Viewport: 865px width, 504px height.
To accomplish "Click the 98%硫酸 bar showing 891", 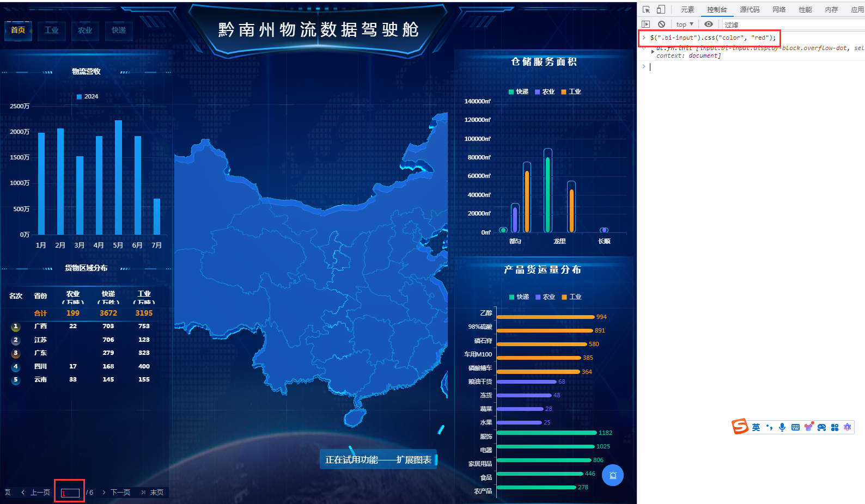I will click(545, 330).
